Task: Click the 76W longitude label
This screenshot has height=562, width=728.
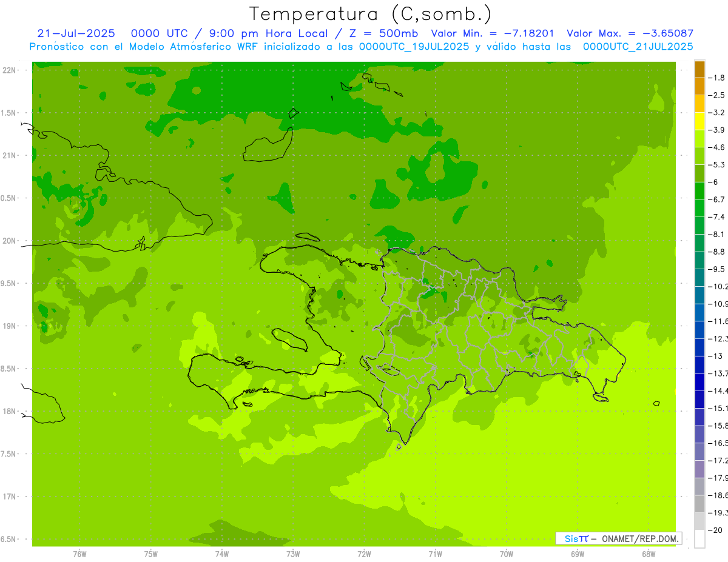Action: [79, 555]
